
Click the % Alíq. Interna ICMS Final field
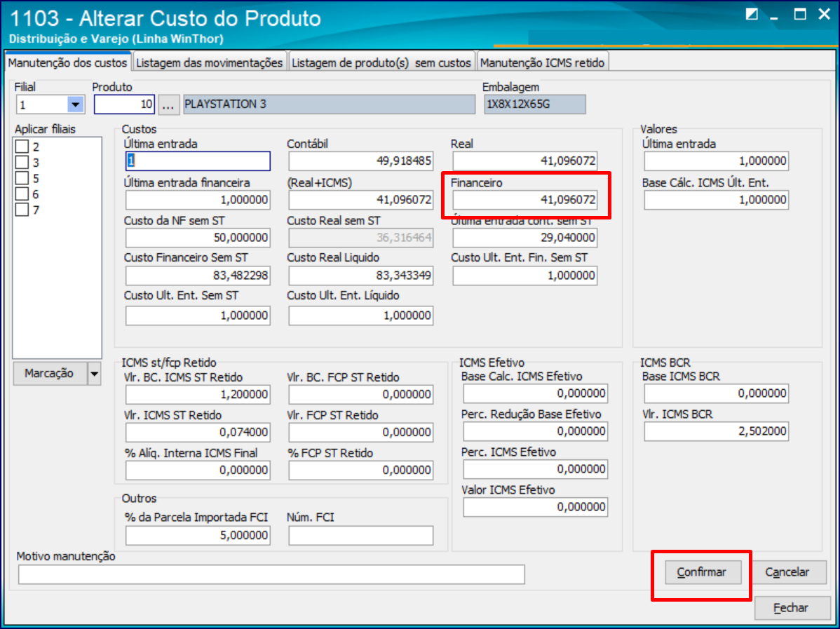(x=198, y=471)
